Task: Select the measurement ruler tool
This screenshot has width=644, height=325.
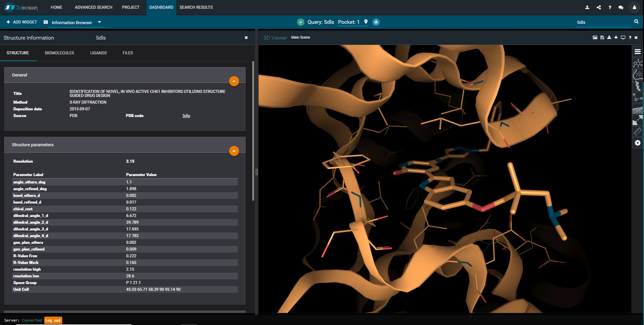Action: (x=637, y=131)
